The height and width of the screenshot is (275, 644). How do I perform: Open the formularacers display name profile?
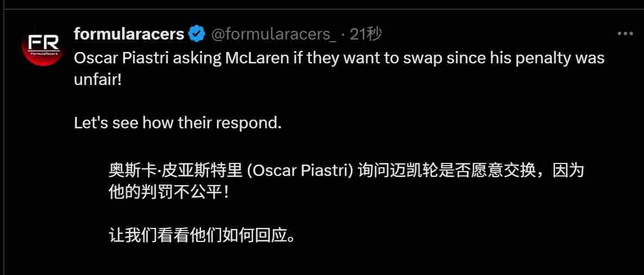click(x=129, y=35)
